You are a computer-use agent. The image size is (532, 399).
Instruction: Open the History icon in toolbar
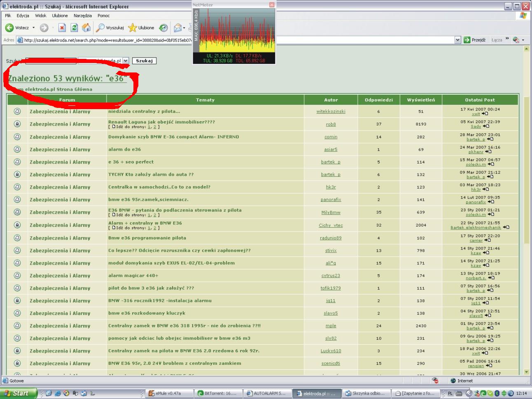[x=163, y=28]
